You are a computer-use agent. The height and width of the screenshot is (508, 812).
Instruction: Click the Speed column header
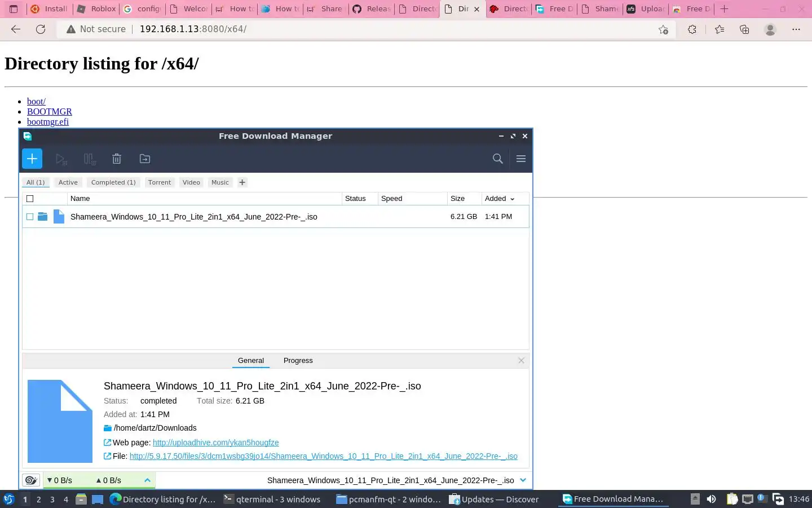[x=412, y=199]
